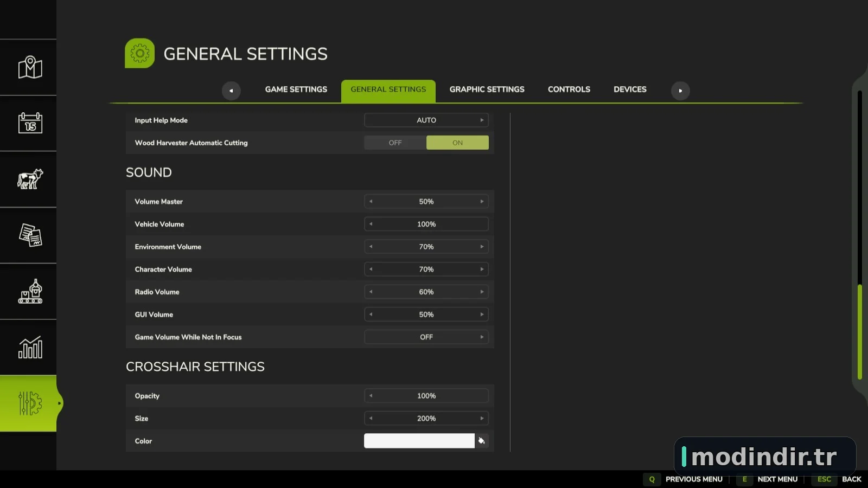
Task: Click the green gear General Settings icon
Action: [139, 53]
